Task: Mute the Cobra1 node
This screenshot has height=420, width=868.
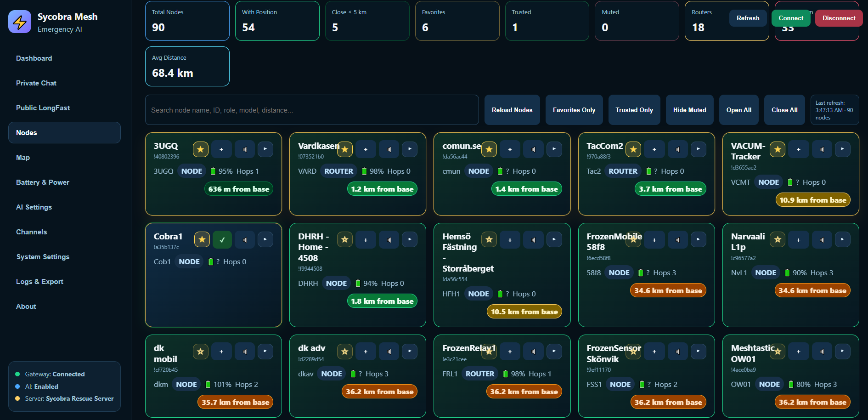Action: point(245,239)
